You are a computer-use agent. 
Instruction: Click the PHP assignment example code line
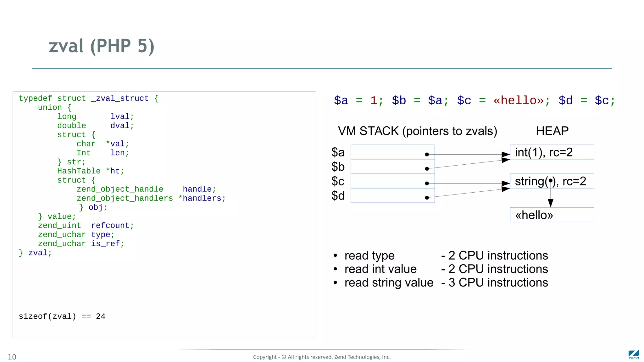475,101
